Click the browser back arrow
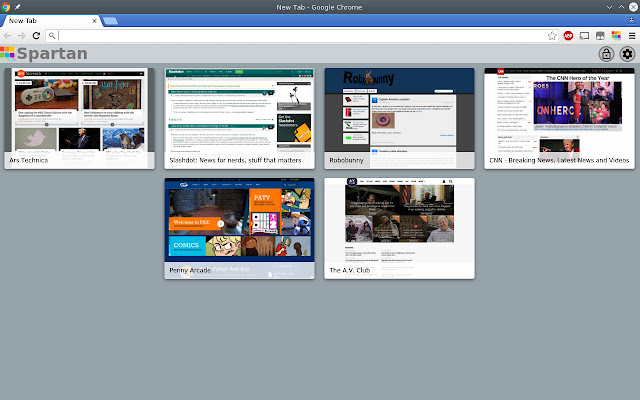Viewport: 640px width, 400px height. 8,35
